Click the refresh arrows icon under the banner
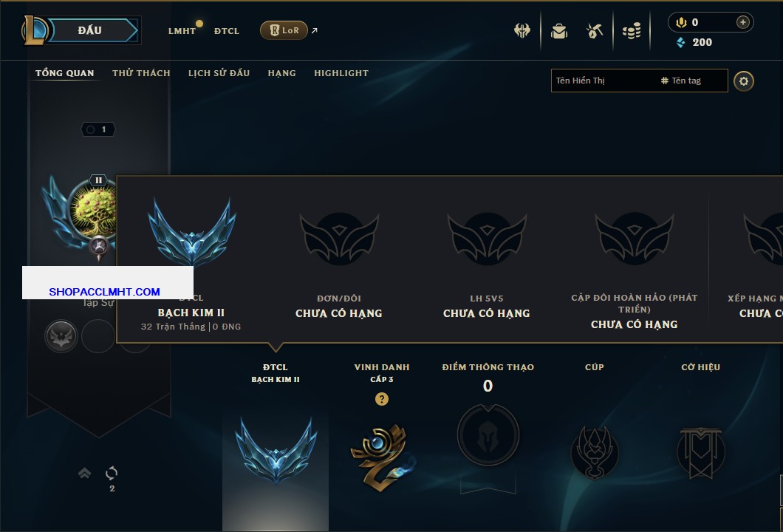Image resolution: width=783 pixels, height=532 pixels. pyautogui.click(x=112, y=473)
